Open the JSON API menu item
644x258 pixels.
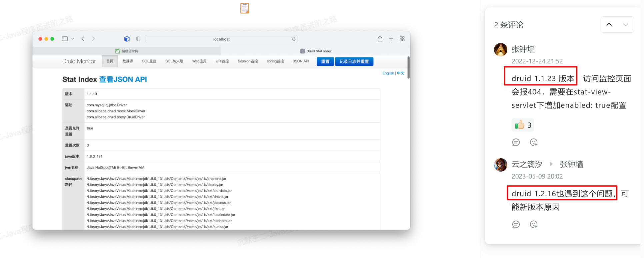(301, 61)
